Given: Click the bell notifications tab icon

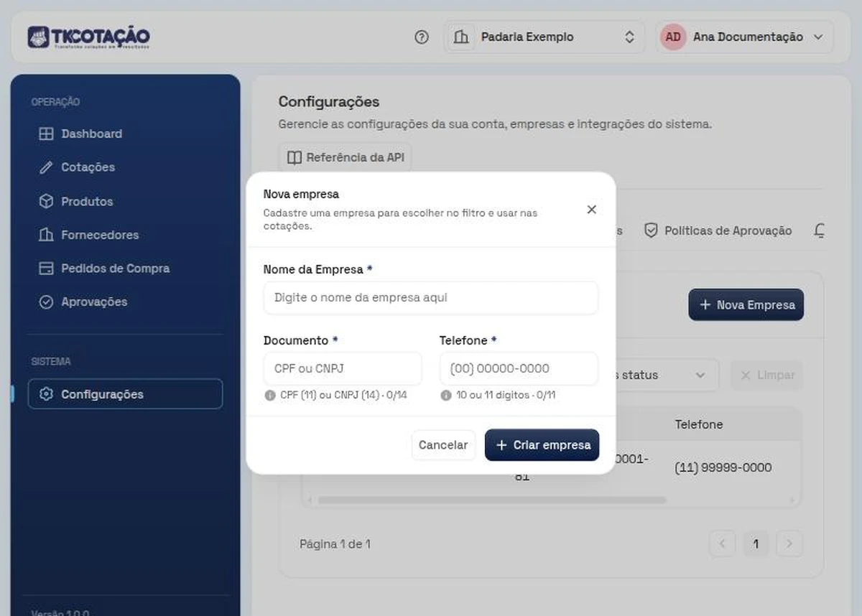Looking at the screenshot, I should click(x=819, y=230).
